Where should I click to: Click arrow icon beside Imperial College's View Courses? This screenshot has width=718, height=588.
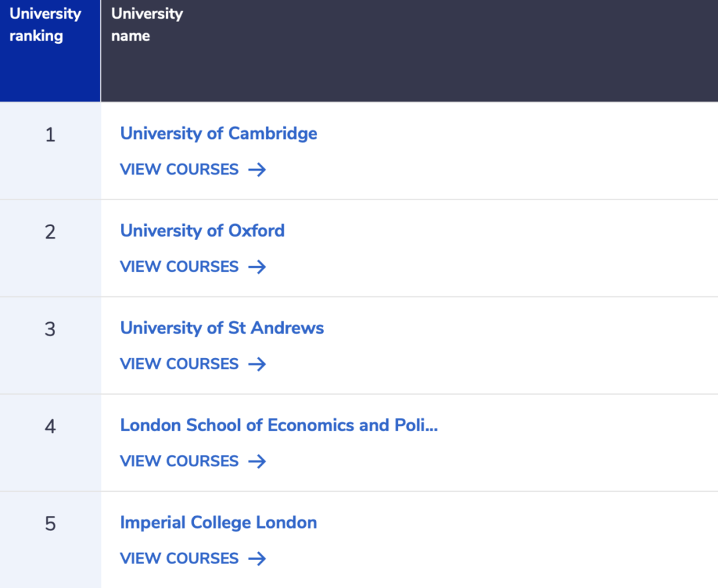(257, 559)
